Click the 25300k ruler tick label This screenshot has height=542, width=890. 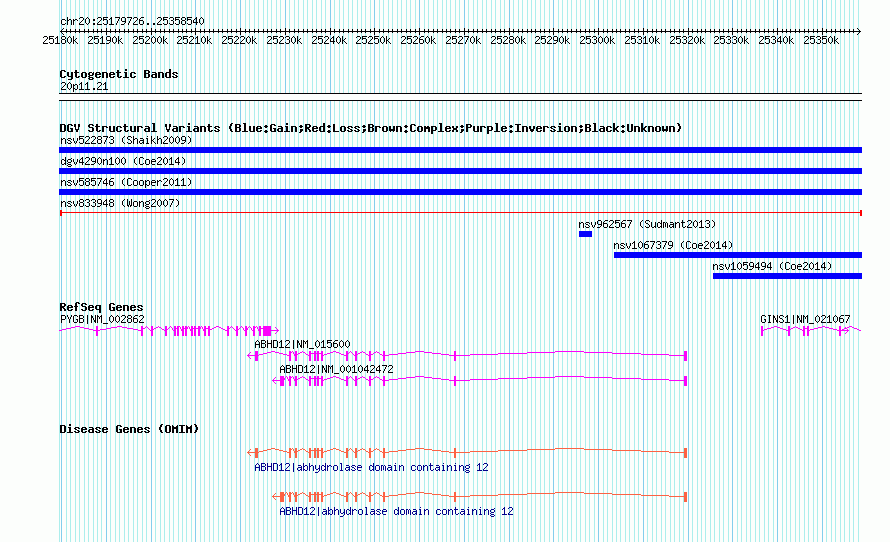(x=597, y=40)
